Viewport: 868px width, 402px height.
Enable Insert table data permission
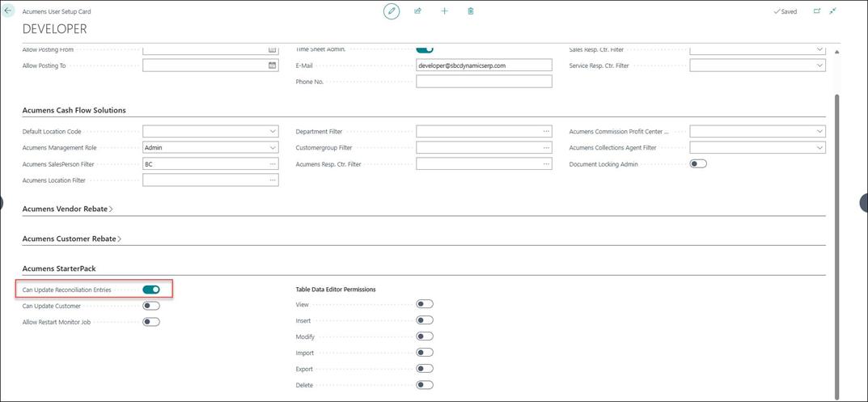click(x=425, y=320)
